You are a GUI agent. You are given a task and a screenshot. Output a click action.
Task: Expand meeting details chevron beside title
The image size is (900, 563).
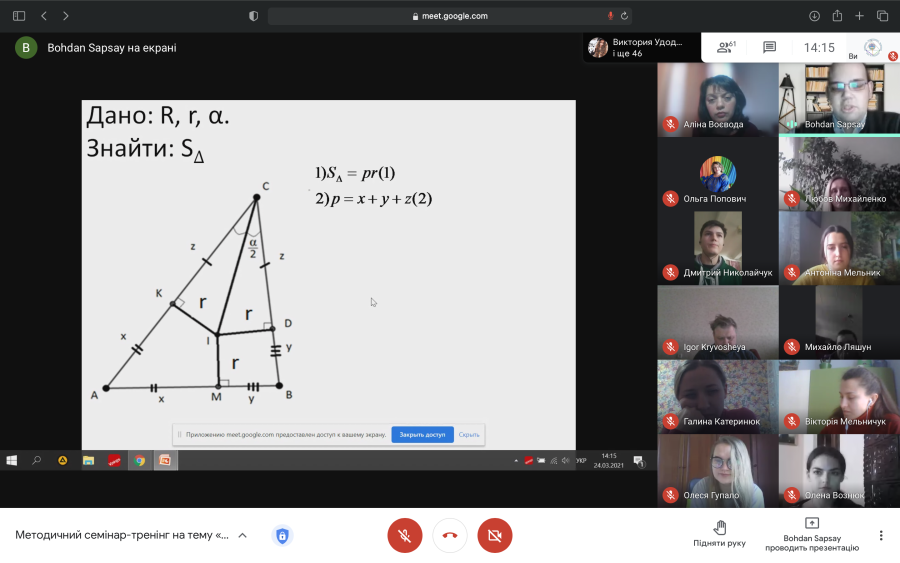tap(242, 535)
